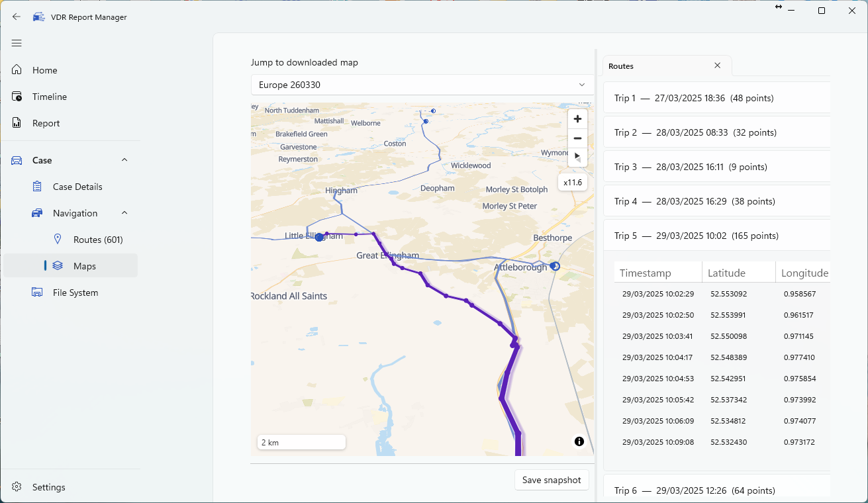
Task: Select the 29/03/2025 10:04:17 timestamp row
Action: [x=722, y=357]
